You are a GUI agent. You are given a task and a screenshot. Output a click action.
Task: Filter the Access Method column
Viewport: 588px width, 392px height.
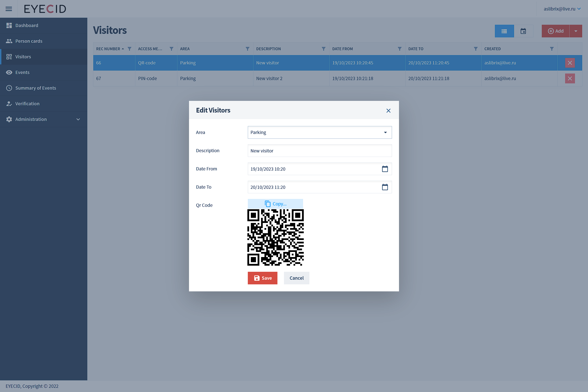tap(171, 49)
